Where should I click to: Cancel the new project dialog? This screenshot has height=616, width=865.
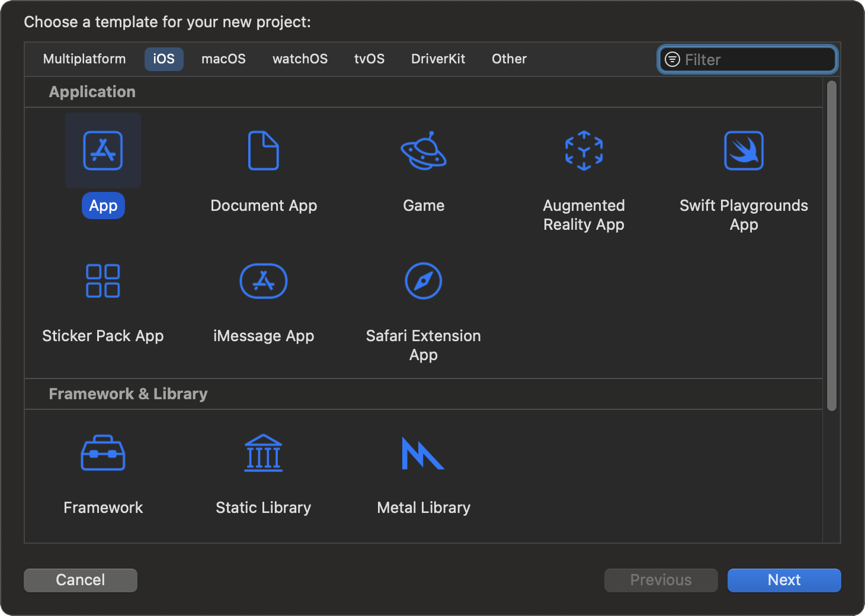[x=81, y=580]
